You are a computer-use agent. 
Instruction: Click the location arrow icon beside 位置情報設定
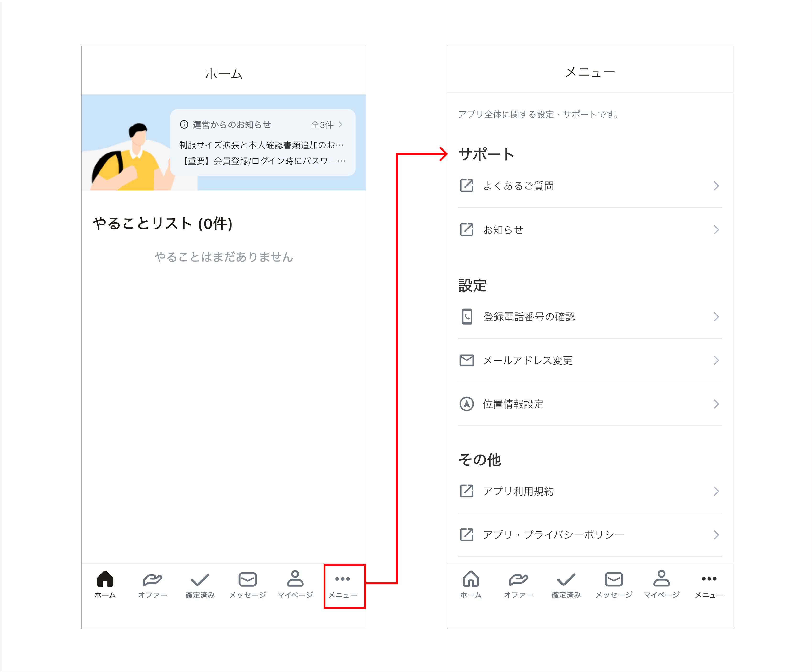point(467,404)
